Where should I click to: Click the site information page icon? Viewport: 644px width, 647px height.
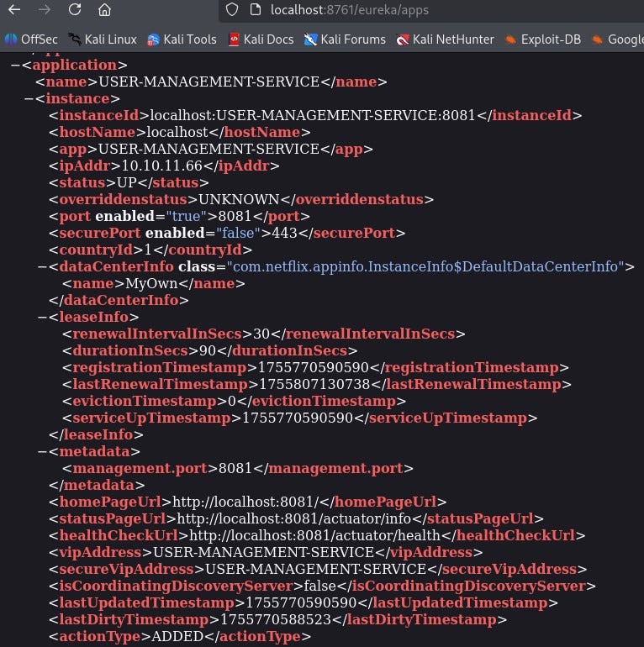(255, 10)
